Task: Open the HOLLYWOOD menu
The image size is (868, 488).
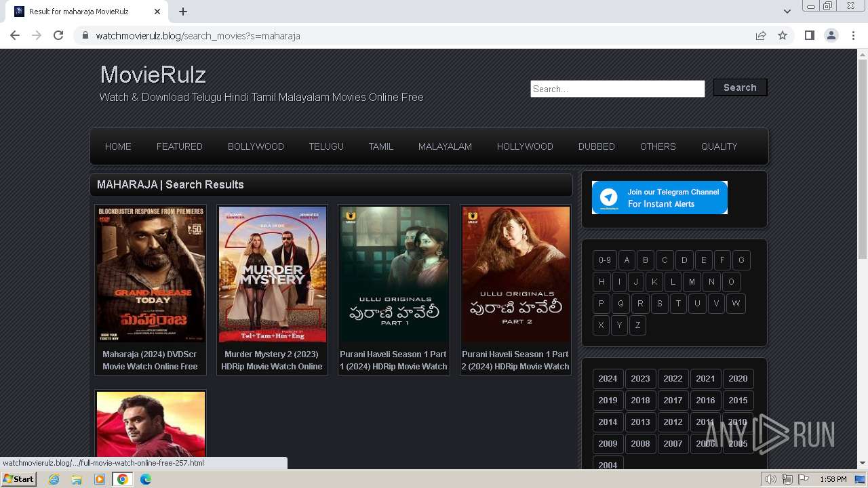Action: pyautogui.click(x=525, y=146)
